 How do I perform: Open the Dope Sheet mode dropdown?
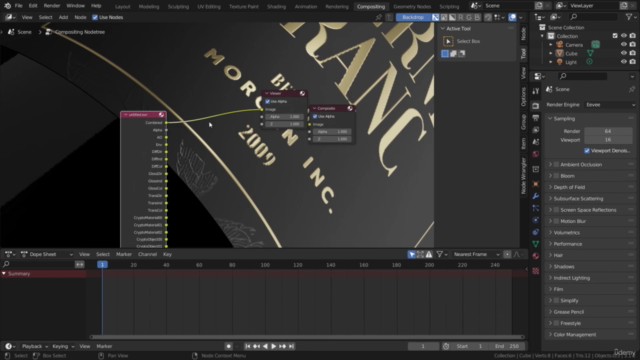(x=47, y=254)
